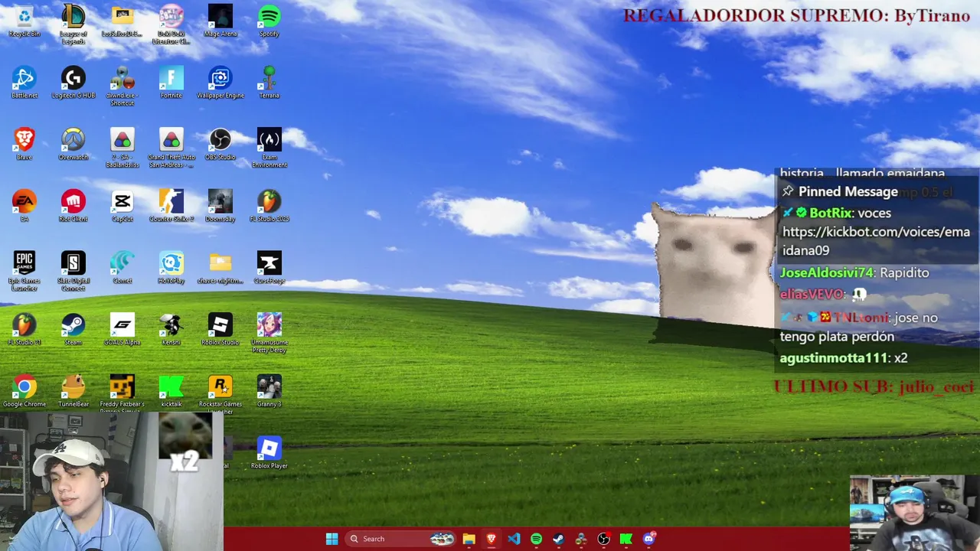Launch the Slate Digital Connect shortcut
The image size is (980, 551).
73,272
